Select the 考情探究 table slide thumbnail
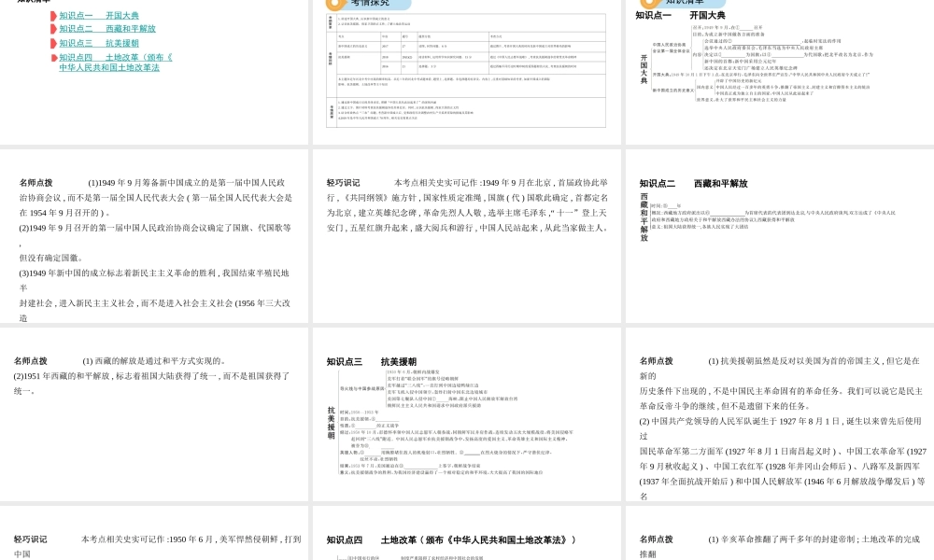934x560 pixels. (x=466, y=72)
